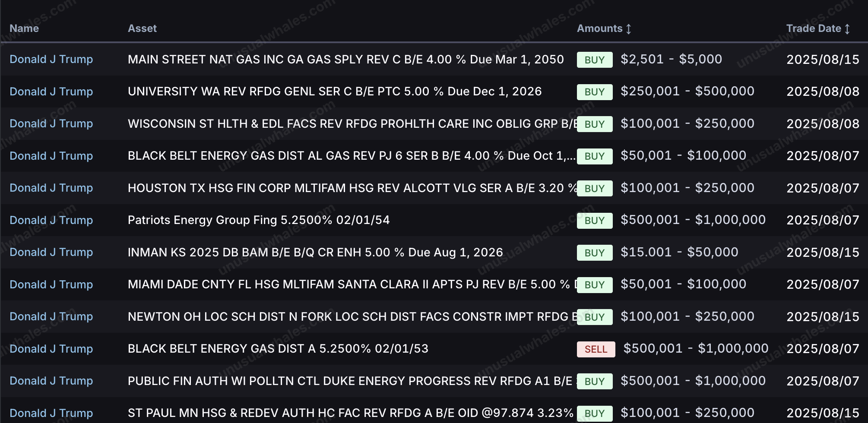Select date 2025/08/15 in INMAN KS row
This screenshot has height=423, width=868.
point(823,253)
